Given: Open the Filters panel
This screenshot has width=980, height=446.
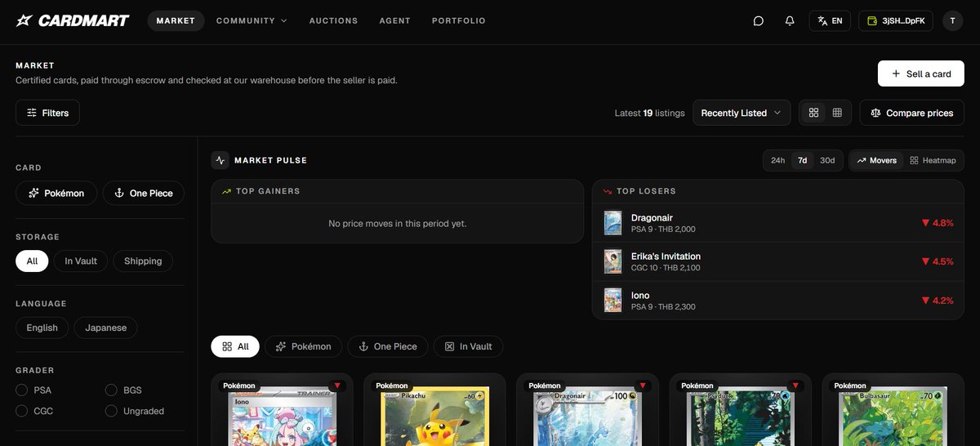Looking at the screenshot, I should tap(47, 113).
